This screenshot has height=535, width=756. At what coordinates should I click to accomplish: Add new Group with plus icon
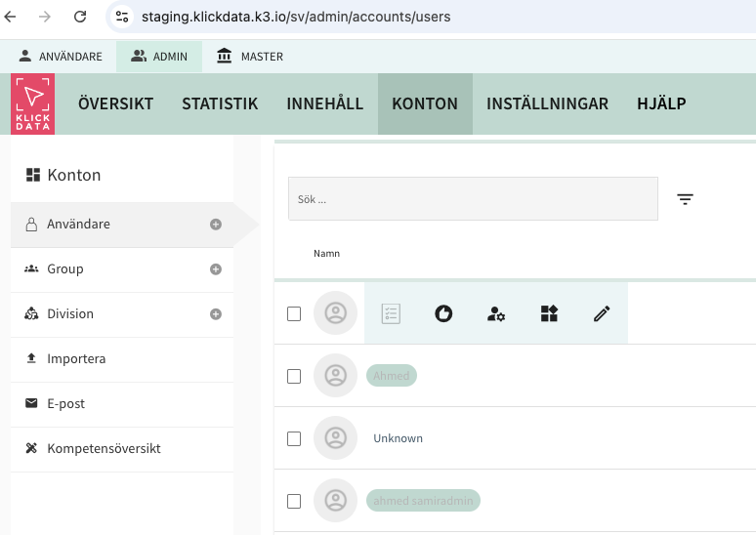[x=216, y=269]
